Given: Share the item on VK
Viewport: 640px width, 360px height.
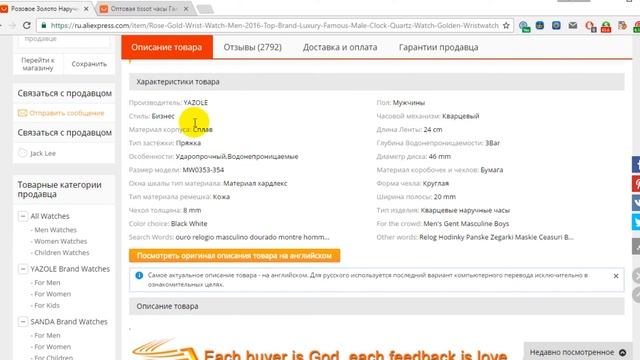Looking at the screenshot, I should pyautogui.click(x=636, y=203).
